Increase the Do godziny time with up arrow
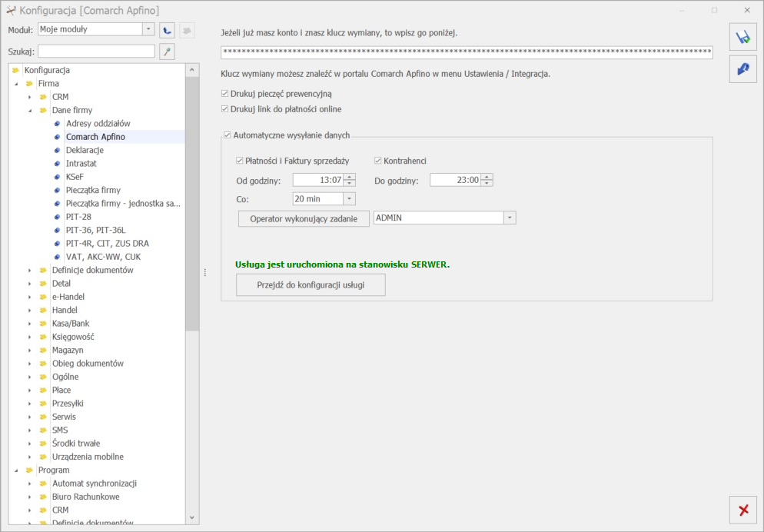The image size is (764, 532). coord(487,177)
